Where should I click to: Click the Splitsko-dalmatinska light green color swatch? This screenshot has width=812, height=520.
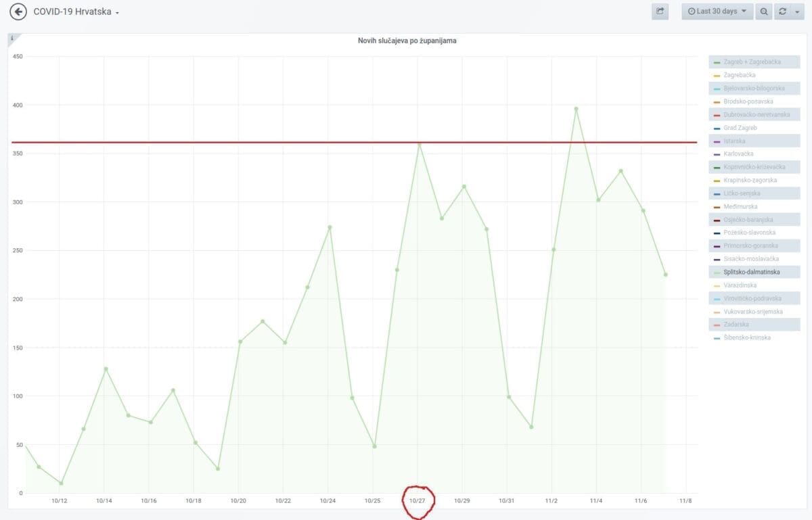click(717, 273)
